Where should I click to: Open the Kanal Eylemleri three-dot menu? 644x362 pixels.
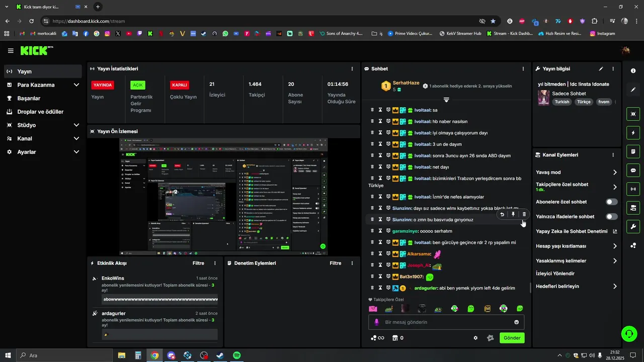click(x=613, y=155)
